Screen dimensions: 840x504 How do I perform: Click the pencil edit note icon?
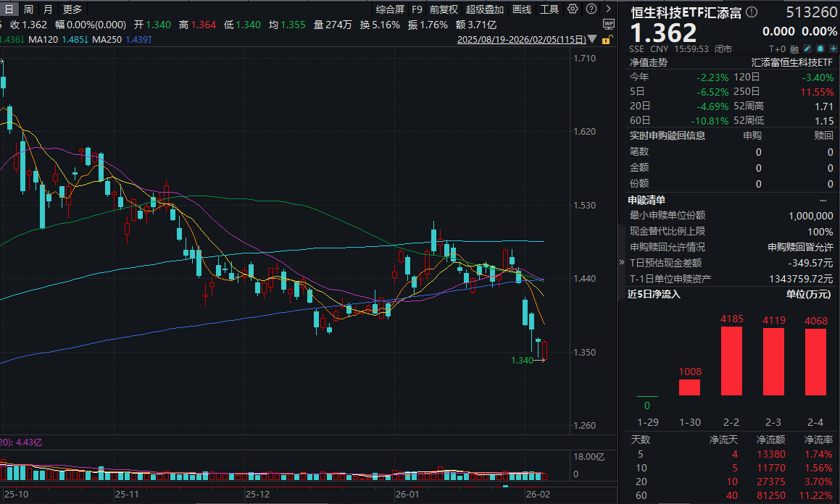click(x=807, y=49)
